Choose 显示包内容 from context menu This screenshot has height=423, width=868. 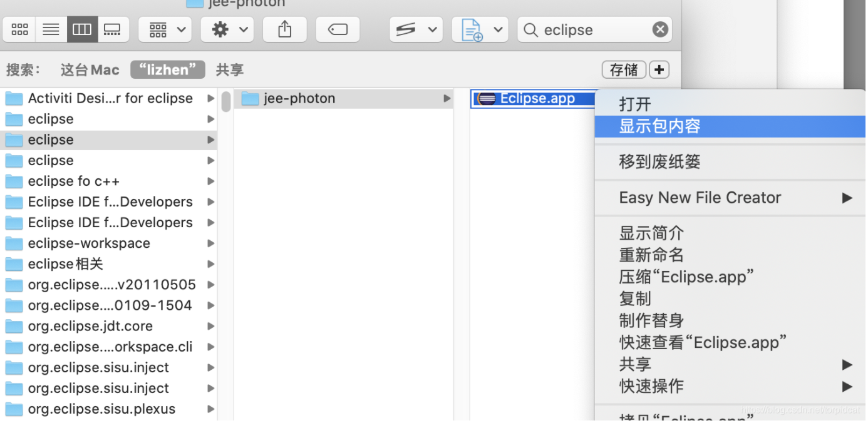[x=730, y=126]
